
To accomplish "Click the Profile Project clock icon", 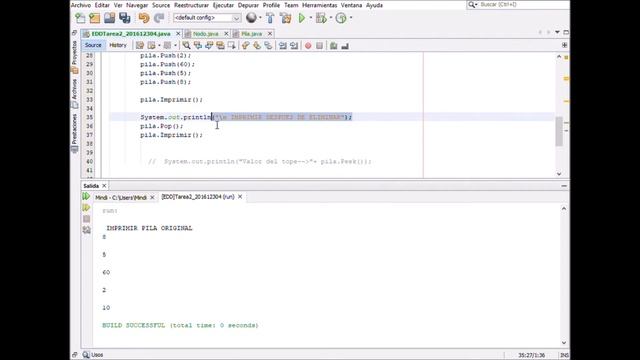I will (x=341, y=18).
